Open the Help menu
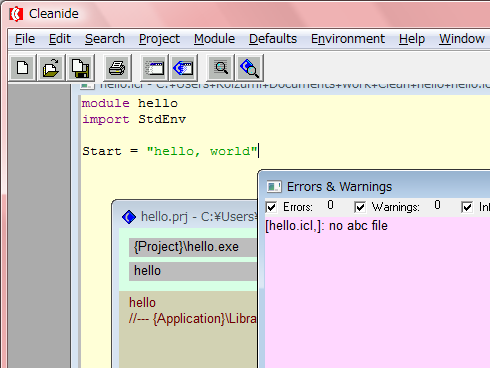 coord(412,39)
